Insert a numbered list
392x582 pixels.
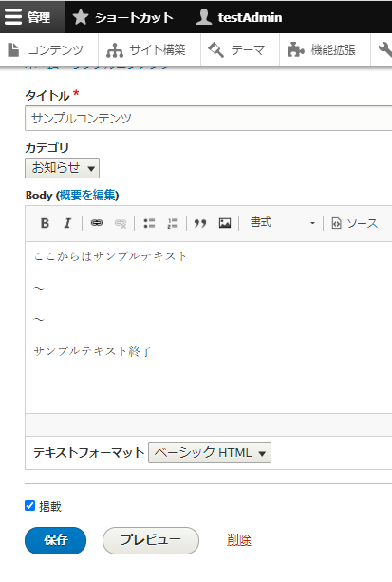pos(173,223)
